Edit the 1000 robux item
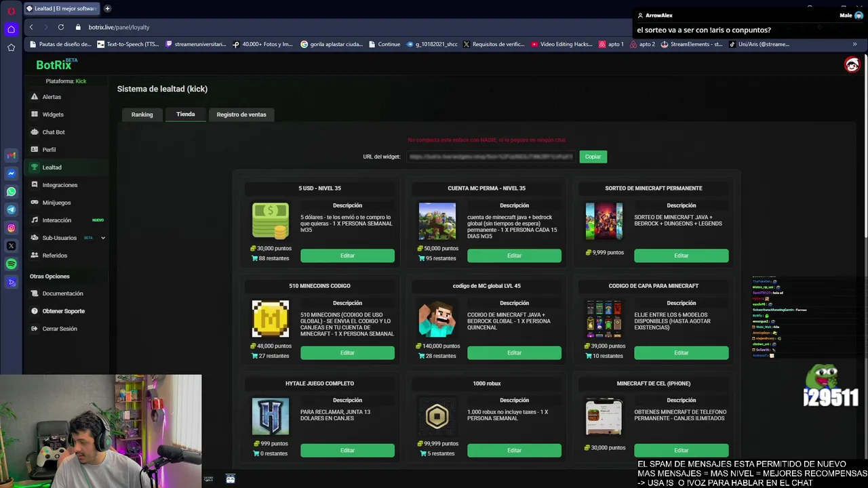The image size is (868, 488). 514,450
